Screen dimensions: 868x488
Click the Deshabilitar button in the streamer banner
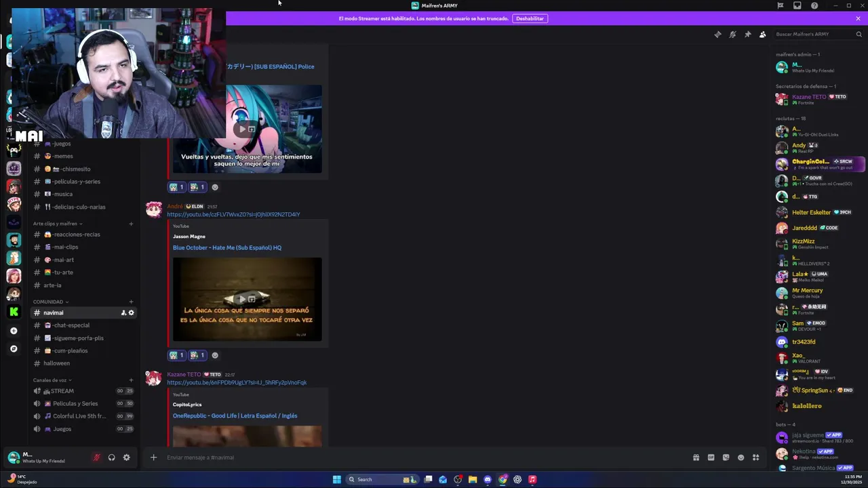click(530, 18)
